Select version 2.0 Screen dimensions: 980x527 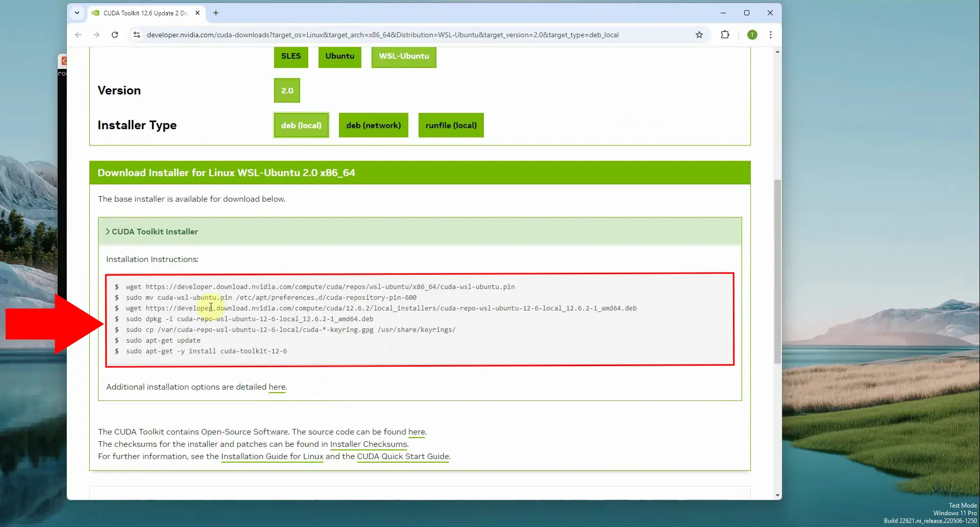pyautogui.click(x=287, y=90)
